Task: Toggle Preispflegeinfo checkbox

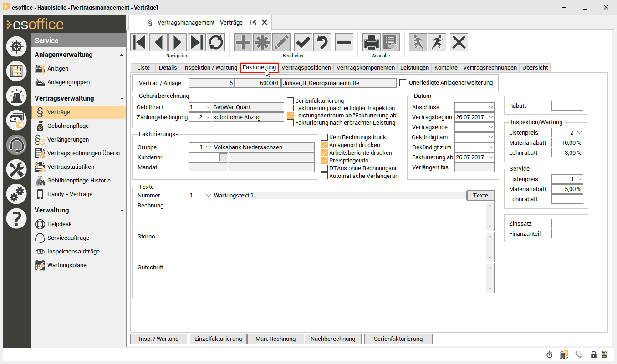Action: coord(325,160)
